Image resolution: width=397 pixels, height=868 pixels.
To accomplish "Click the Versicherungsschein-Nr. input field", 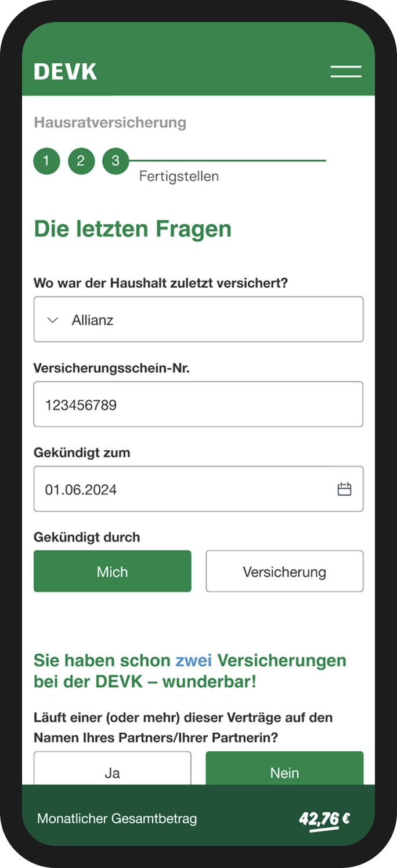I will coord(198,404).
